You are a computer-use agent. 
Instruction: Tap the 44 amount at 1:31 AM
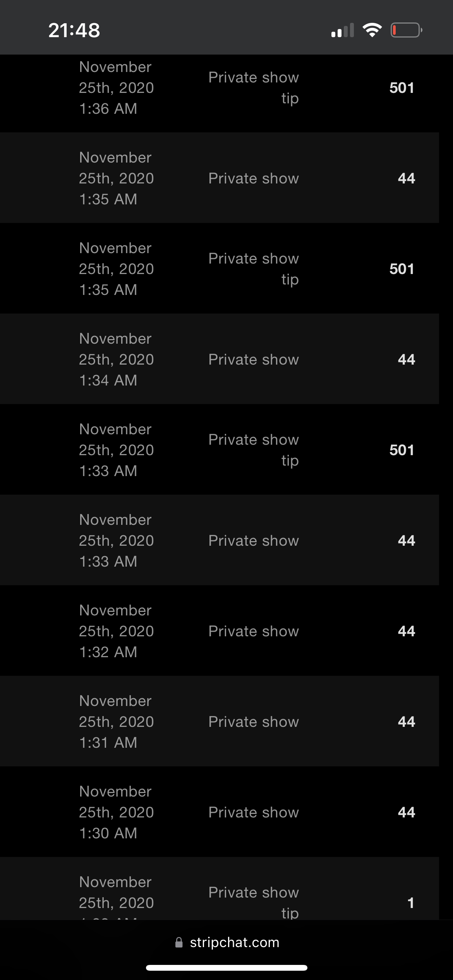(x=406, y=722)
